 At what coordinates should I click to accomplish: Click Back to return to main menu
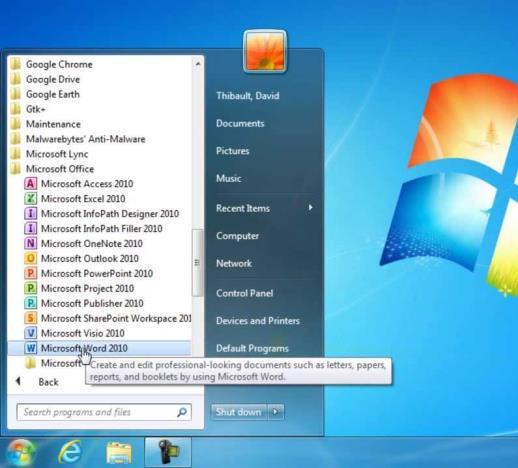pyautogui.click(x=48, y=382)
